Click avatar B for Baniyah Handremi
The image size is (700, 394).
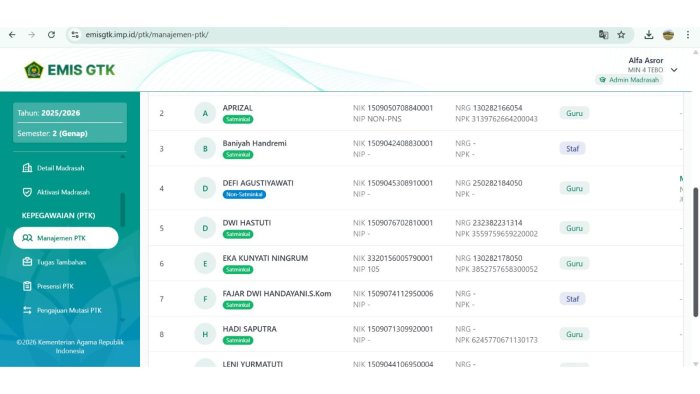click(205, 149)
